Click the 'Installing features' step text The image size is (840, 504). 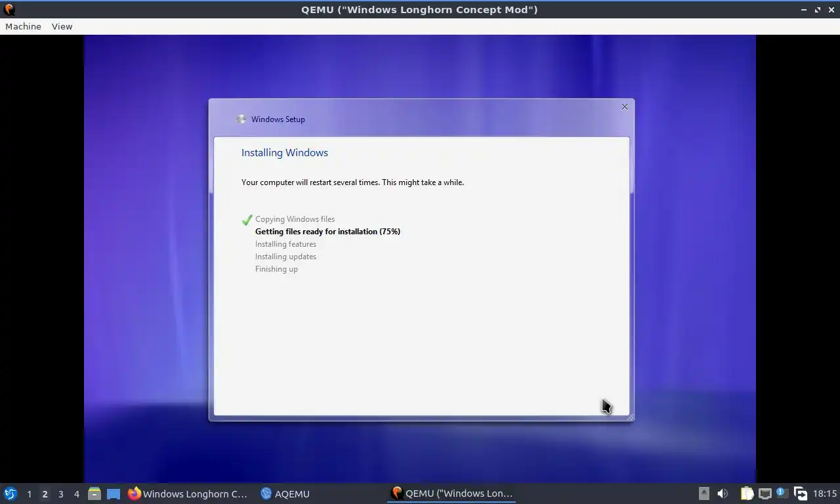pyautogui.click(x=285, y=244)
